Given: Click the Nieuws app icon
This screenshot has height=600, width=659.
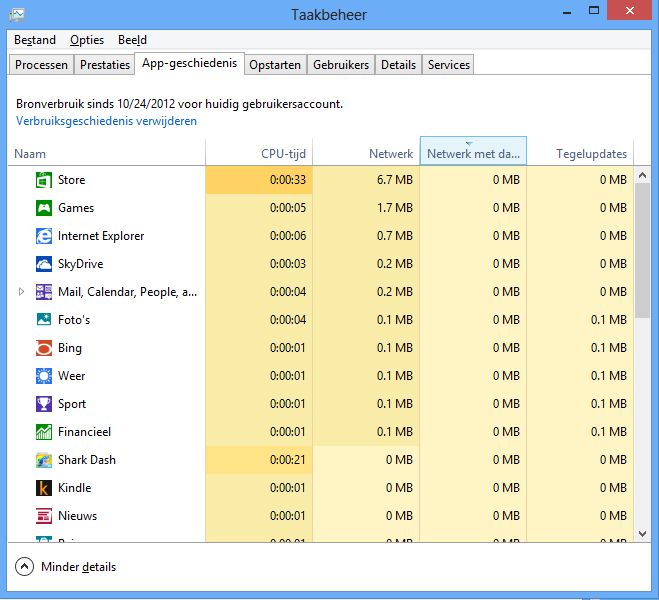Looking at the screenshot, I should click(x=44, y=516).
